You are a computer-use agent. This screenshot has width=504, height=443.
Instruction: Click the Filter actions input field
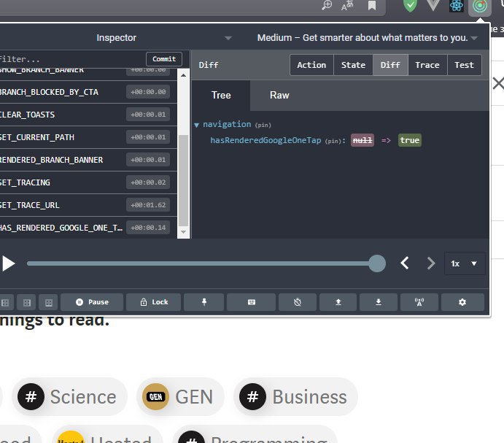click(71, 59)
